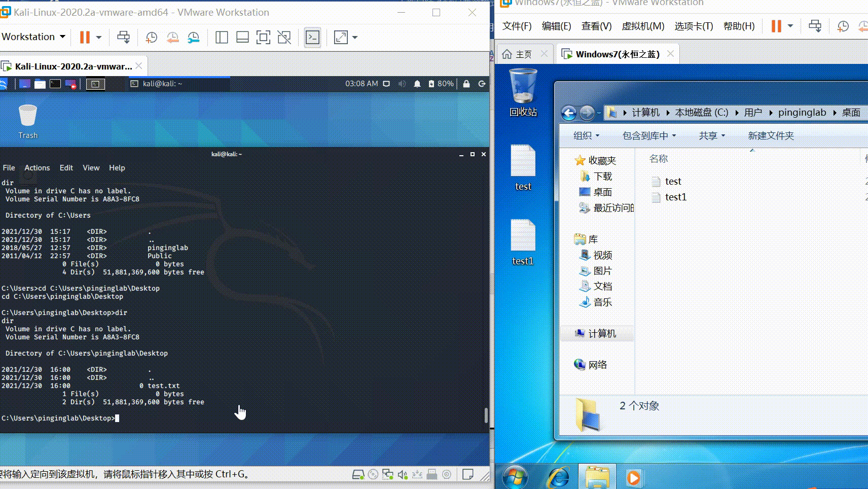Expand the suspend button dropdown arrow
This screenshot has height=489, width=868.
98,37
